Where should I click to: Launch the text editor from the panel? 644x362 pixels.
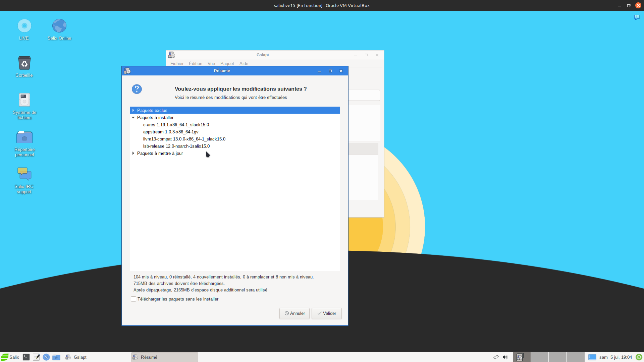pos(36,357)
